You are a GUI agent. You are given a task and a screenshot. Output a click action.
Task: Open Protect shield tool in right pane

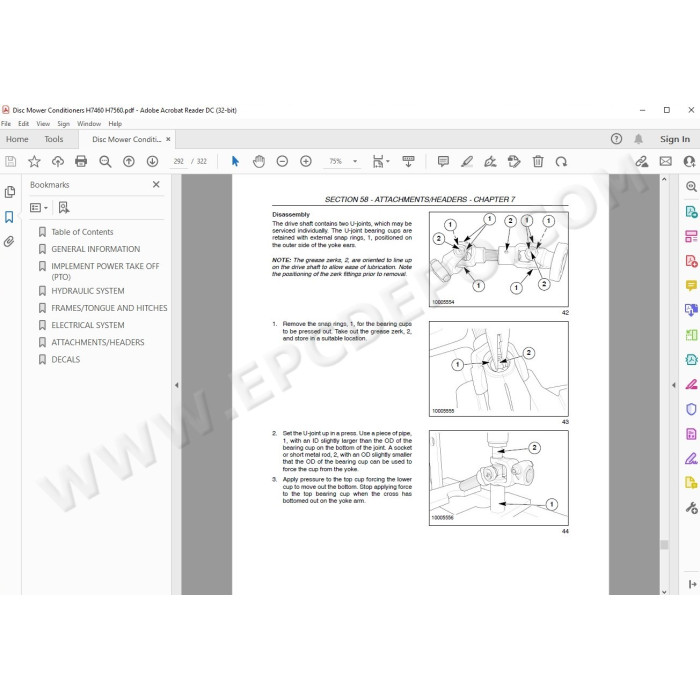click(x=691, y=409)
